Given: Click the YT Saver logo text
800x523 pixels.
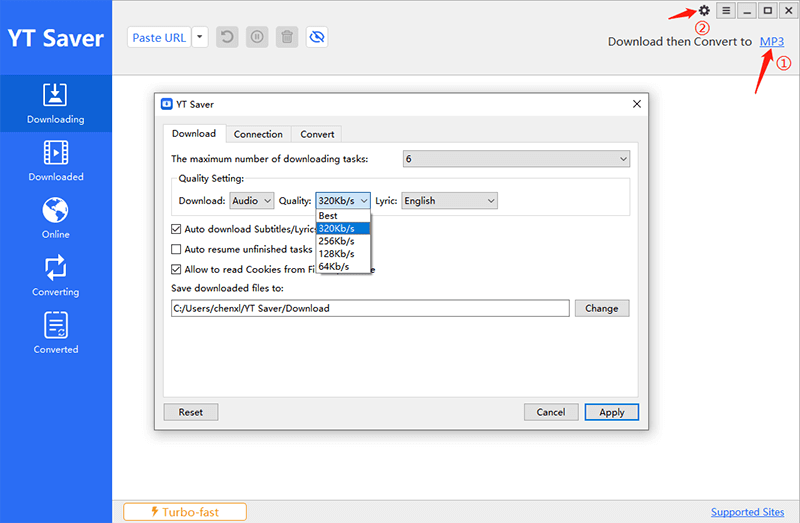Looking at the screenshot, I should point(56,38).
